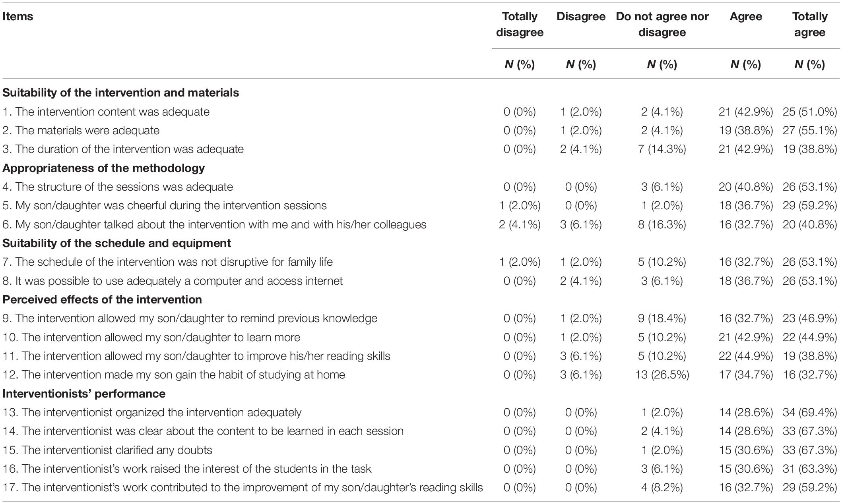Select the '22 (44.9%)' Agree cell in row 11

pos(746,356)
